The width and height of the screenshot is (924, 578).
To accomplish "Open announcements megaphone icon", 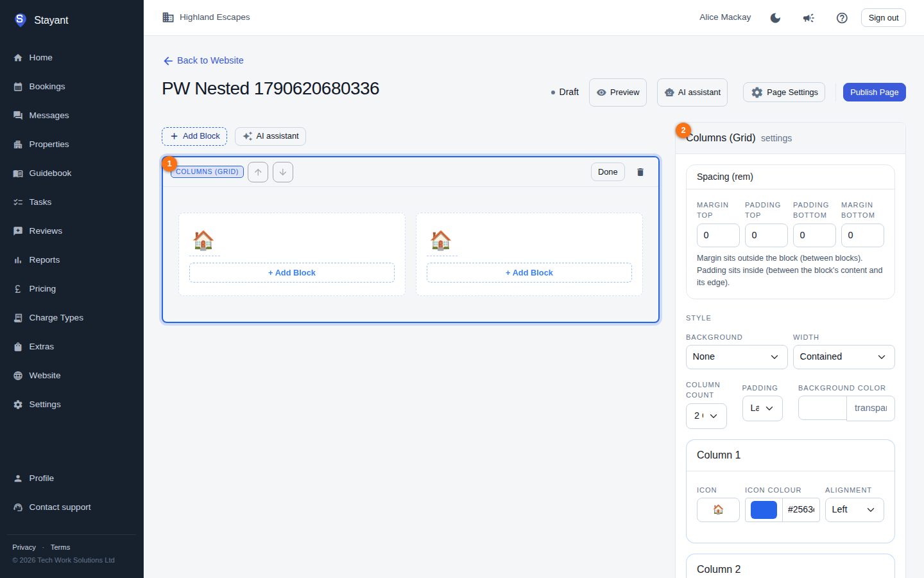I will [x=809, y=18].
